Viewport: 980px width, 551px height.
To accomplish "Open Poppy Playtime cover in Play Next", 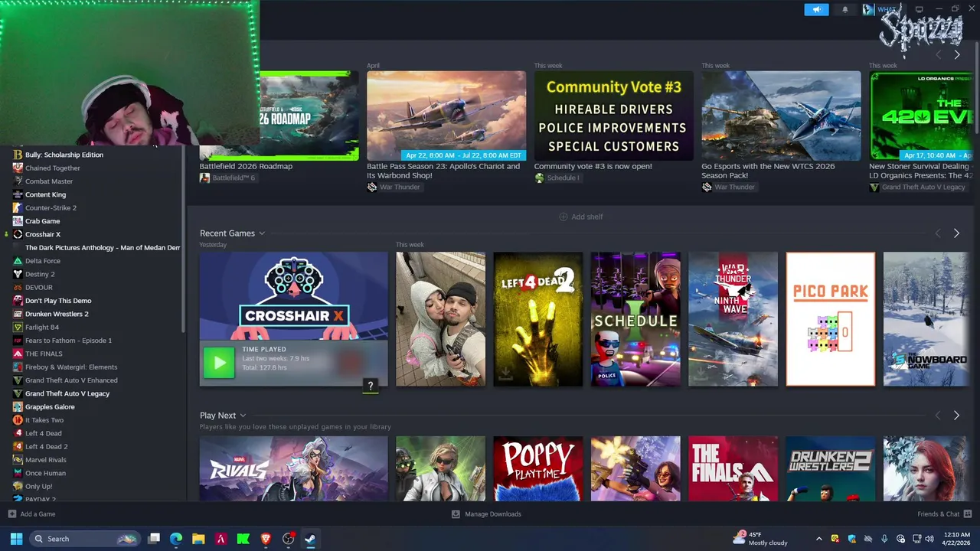I will coord(538,468).
